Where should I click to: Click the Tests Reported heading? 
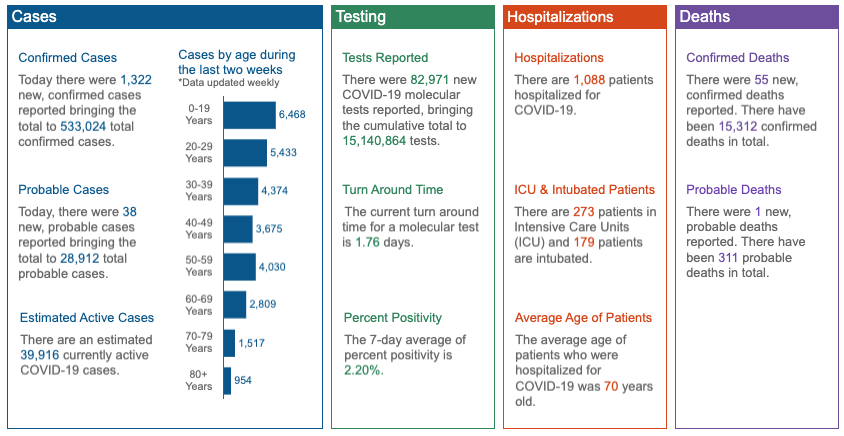click(385, 58)
